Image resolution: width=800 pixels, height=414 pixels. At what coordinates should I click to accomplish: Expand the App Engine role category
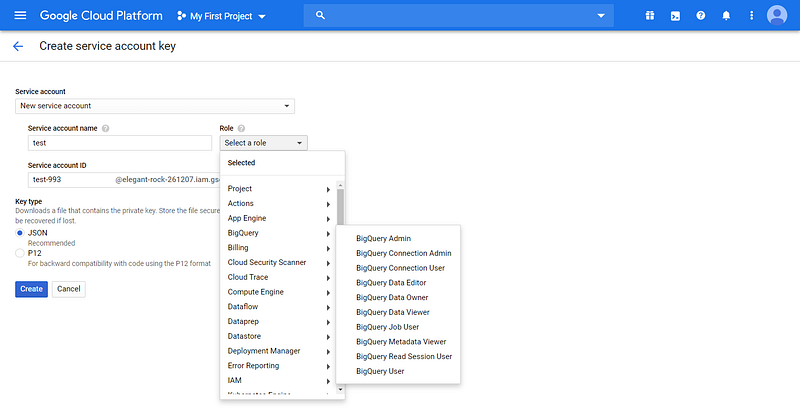(x=279, y=218)
